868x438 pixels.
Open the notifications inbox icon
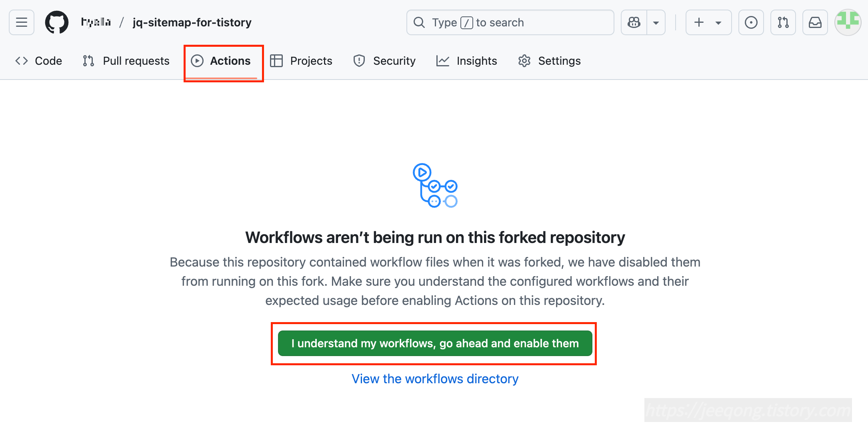815,22
